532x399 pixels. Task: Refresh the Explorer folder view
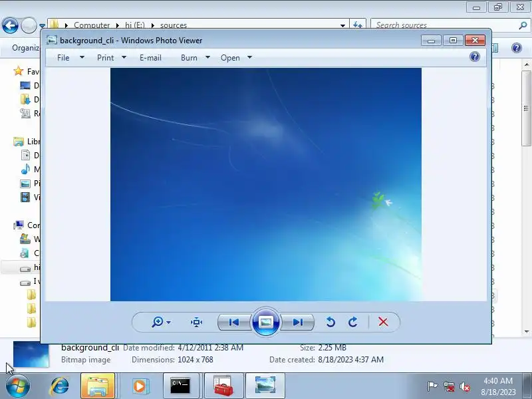pyautogui.click(x=358, y=25)
